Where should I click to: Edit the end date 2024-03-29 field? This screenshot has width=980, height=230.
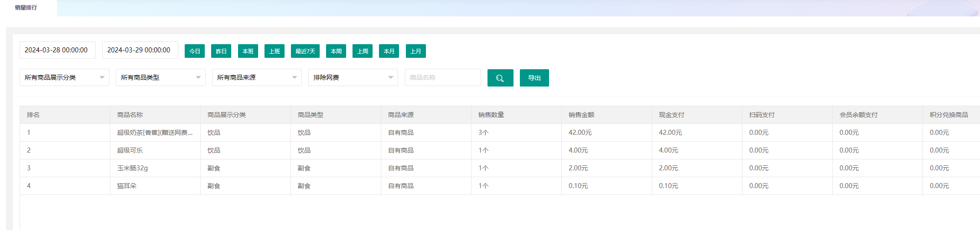point(140,50)
